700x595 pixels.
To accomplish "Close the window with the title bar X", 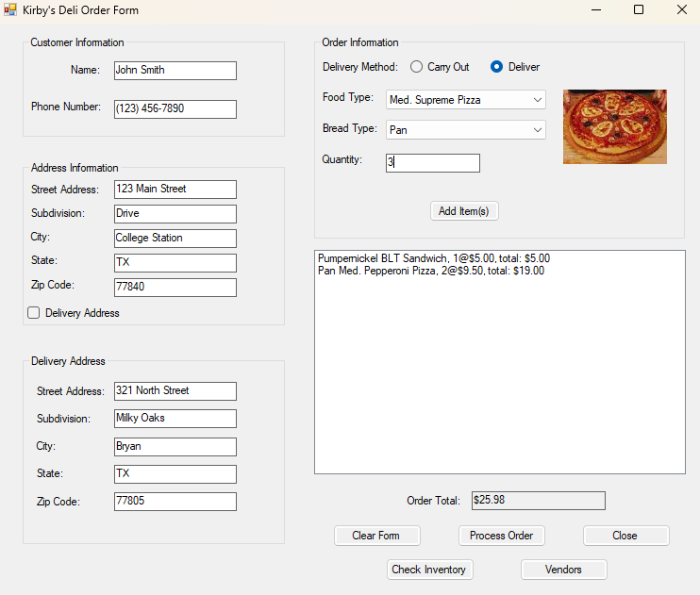I will [x=682, y=9].
